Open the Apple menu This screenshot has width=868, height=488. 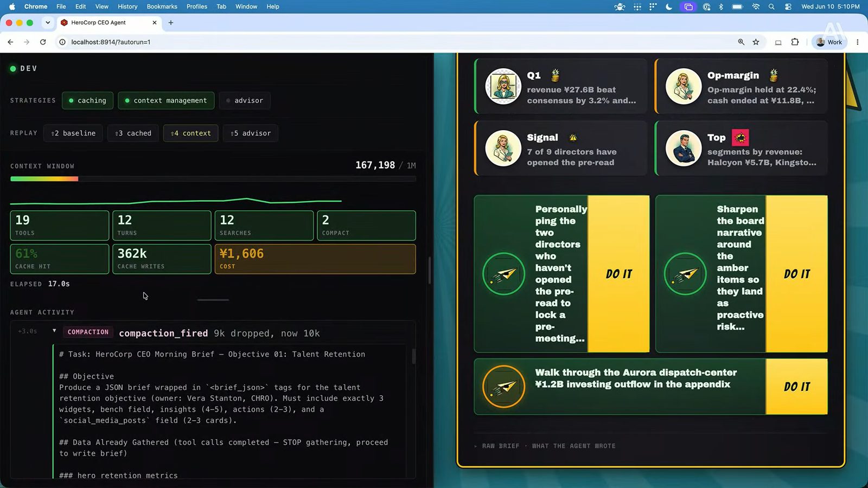click(x=12, y=7)
